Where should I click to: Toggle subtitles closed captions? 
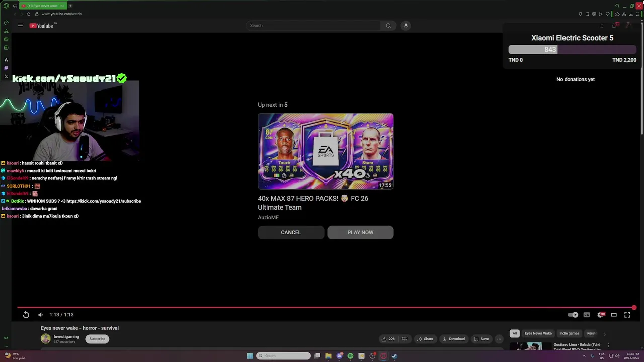(x=587, y=315)
